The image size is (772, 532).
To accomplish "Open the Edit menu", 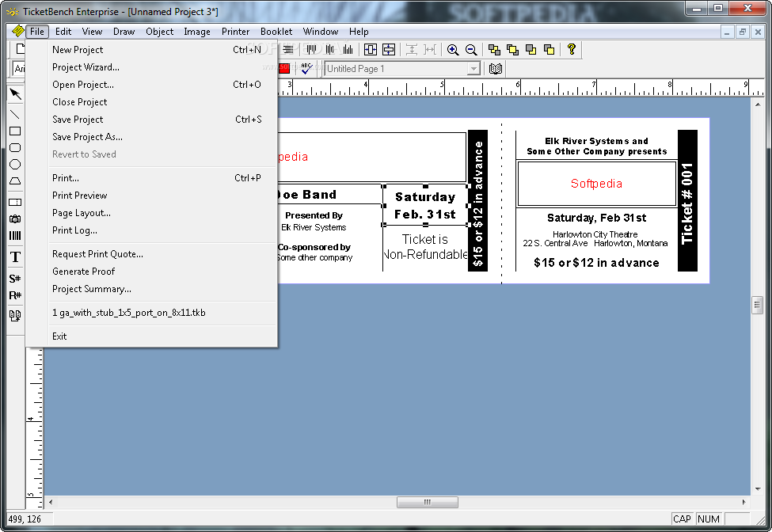I will click(x=63, y=32).
